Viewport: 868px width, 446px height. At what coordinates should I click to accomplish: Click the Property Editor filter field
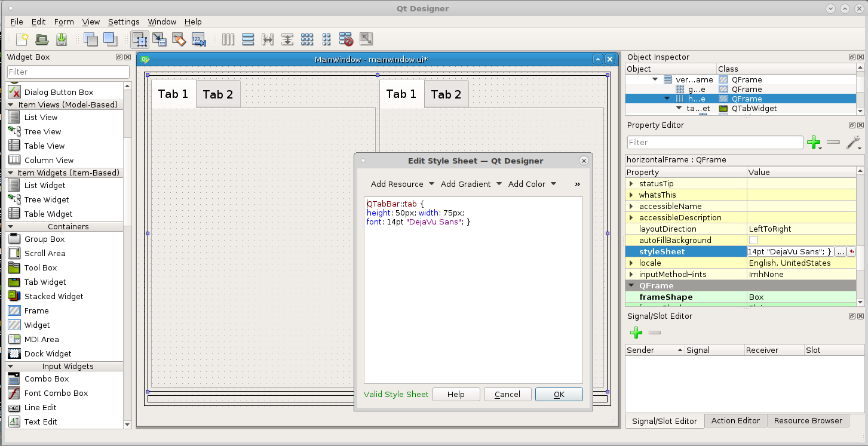point(715,142)
